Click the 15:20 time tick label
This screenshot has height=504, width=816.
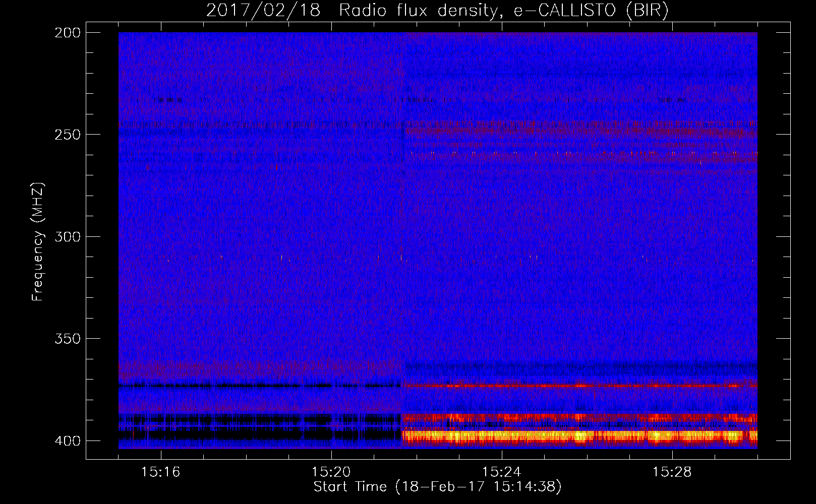(x=331, y=472)
